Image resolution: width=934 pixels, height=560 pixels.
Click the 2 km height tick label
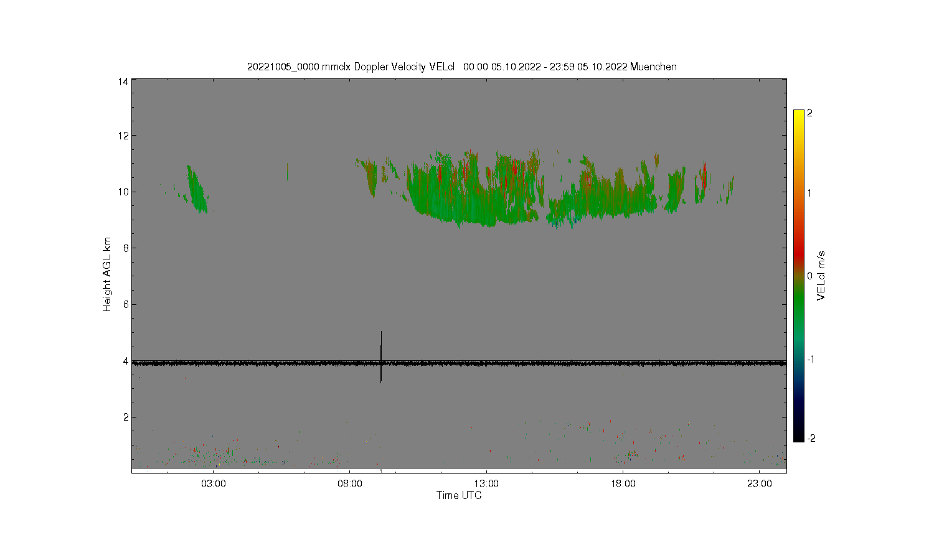126,417
